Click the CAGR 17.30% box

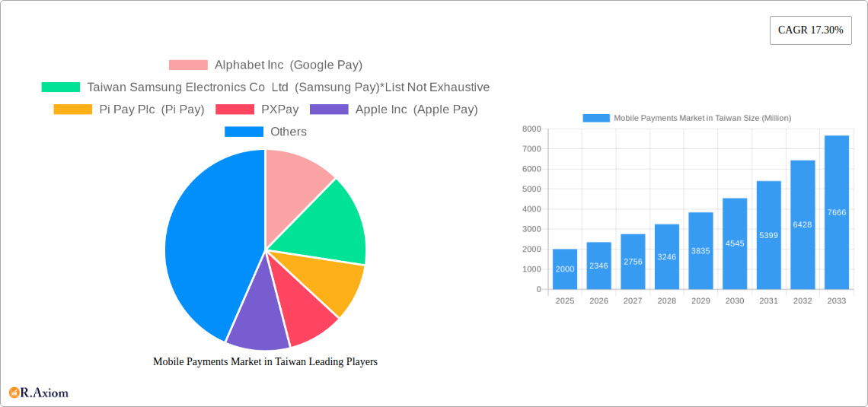810,30
